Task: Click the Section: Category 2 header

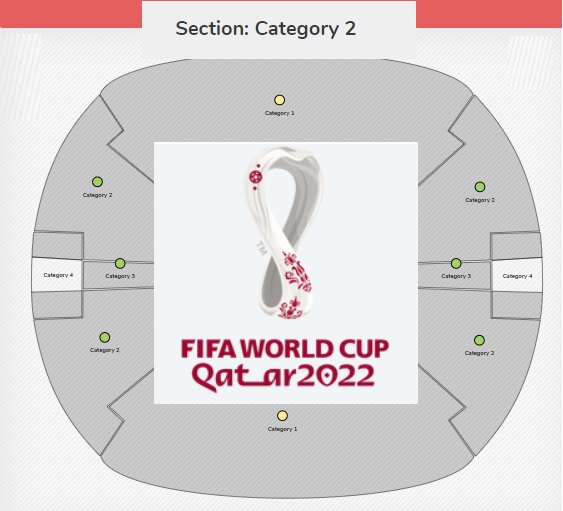Action: point(266,28)
